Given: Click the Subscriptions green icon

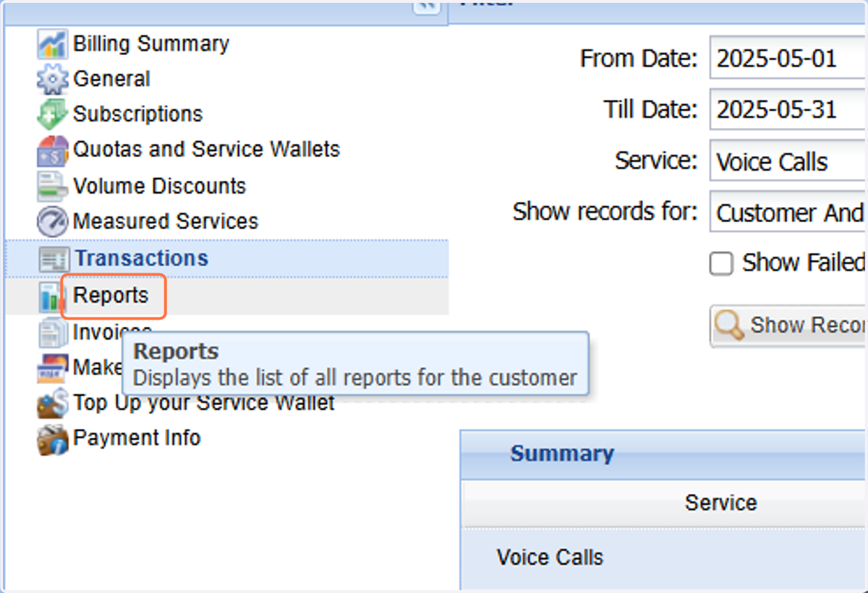Looking at the screenshot, I should click(52, 115).
